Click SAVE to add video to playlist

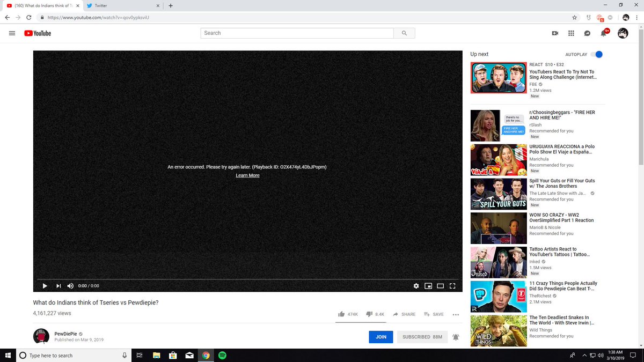coord(434,314)
